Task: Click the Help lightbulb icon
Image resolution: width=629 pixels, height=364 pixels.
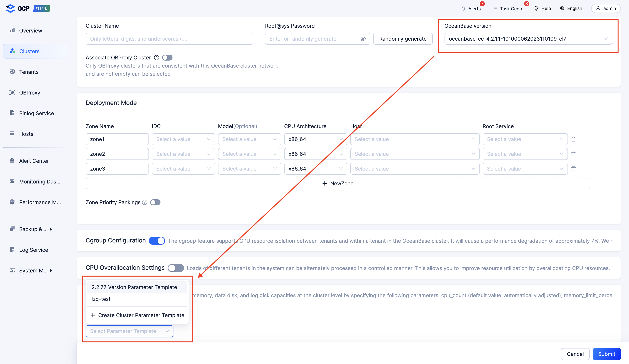Action: coord(536,8)
